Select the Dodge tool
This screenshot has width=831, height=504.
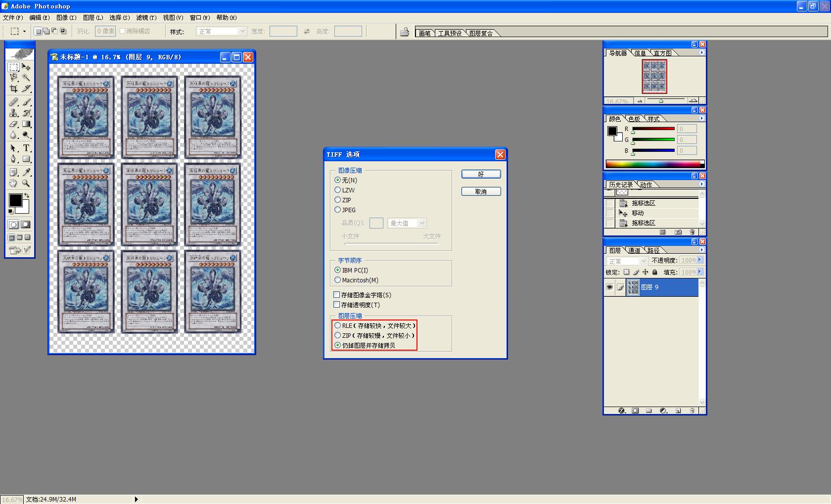click(x=26, y=135)
